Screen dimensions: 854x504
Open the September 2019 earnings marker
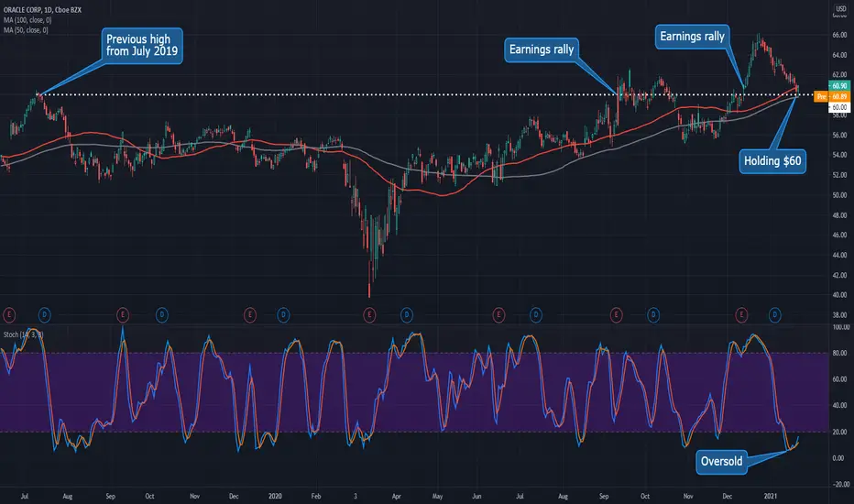[x=123, y=314]
